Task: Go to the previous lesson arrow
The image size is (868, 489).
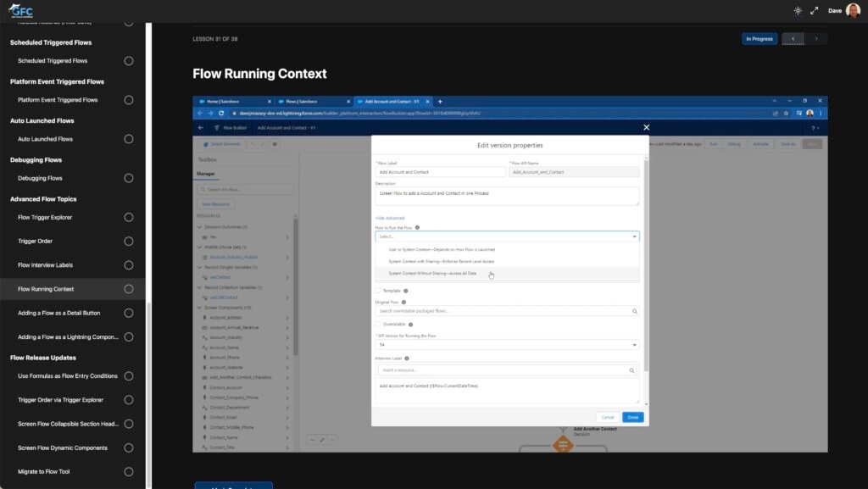Action: pyautogui.click(x=793, y=39)
